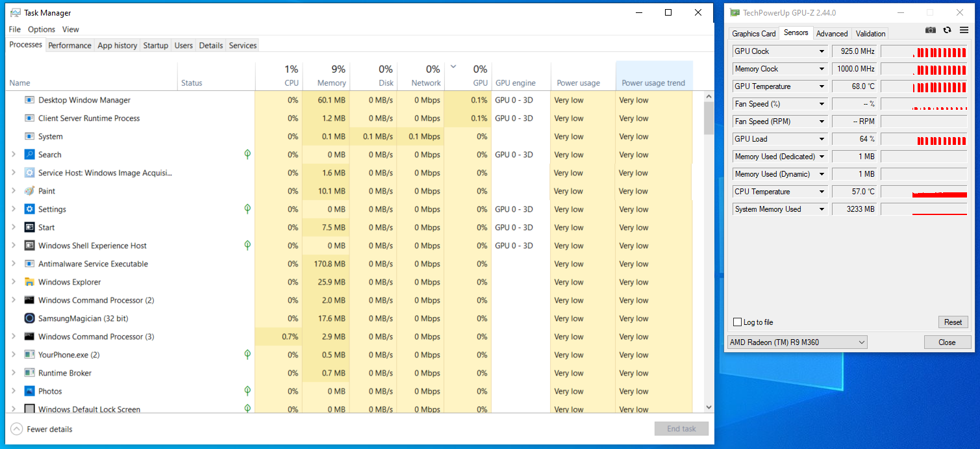Enable the Log to file checkbox

(x=737, y=322)
